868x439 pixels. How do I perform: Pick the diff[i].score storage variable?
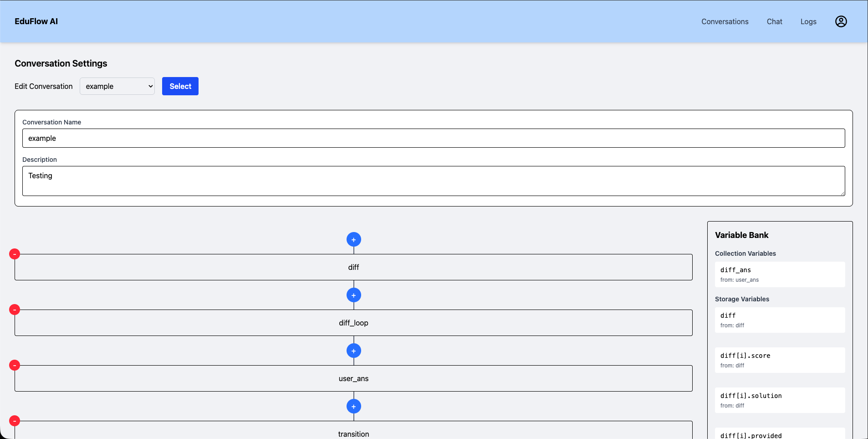pyautogui.click(x=780, y=360)
